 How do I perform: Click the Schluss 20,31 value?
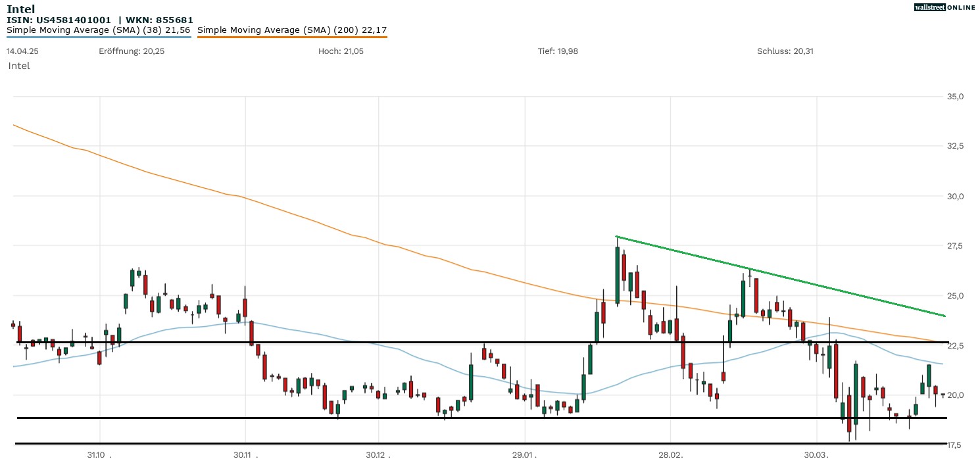785,51
